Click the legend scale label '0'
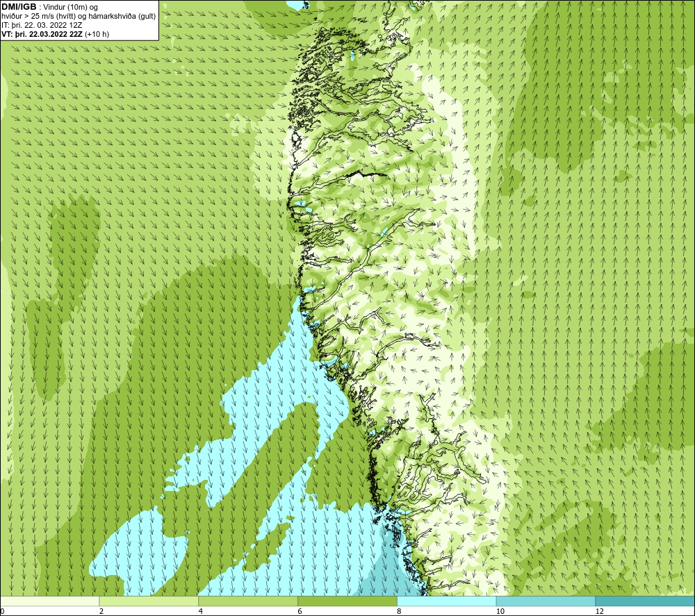Screen dimensions: 695x616 2,611
